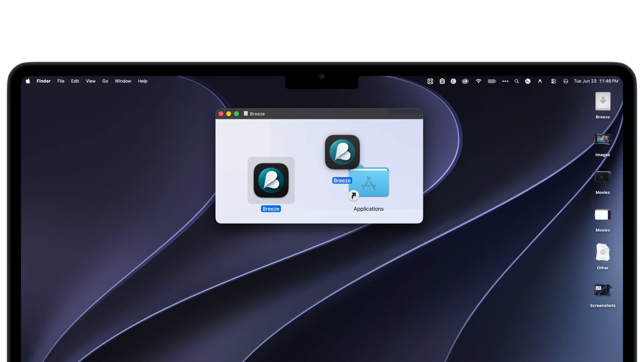Screen dimensions: 644x362
Task: Select the highlighted Breeze app icon in window
Action: click(x=271, y=180)
